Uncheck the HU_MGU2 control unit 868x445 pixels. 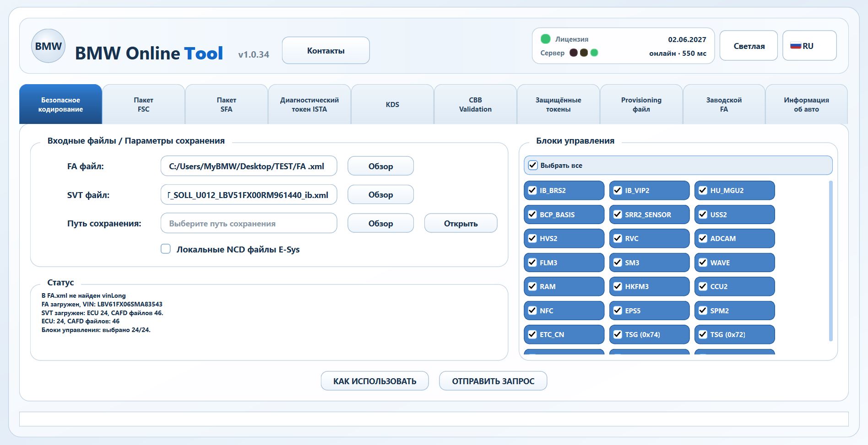pos(703,190)
